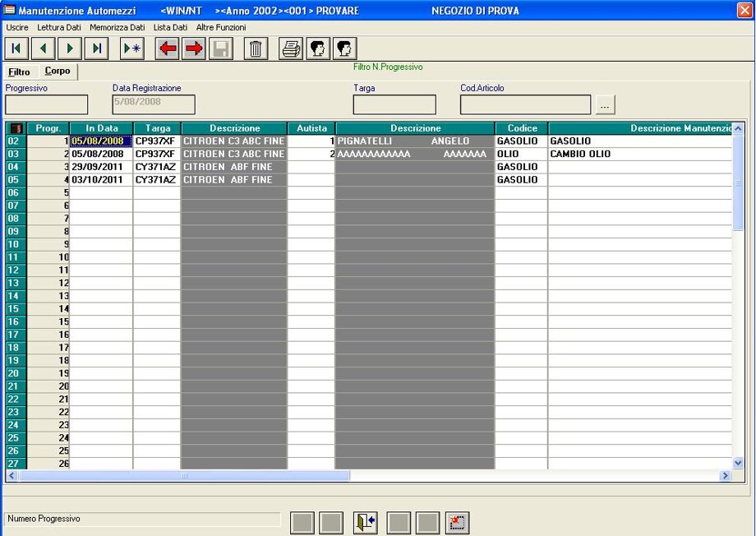Open the Uscire menu
Viewport: 756px width, 536px height.
click(x=17, y=27)
